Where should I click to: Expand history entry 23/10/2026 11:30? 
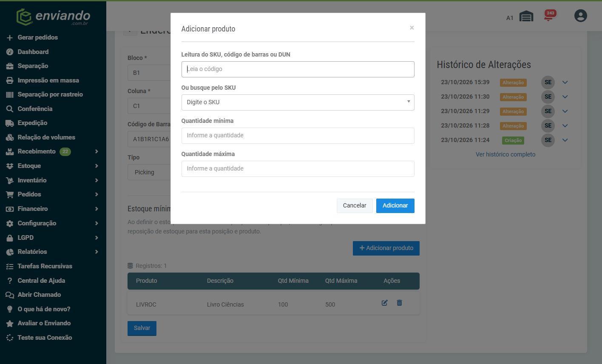pos(565,97)
